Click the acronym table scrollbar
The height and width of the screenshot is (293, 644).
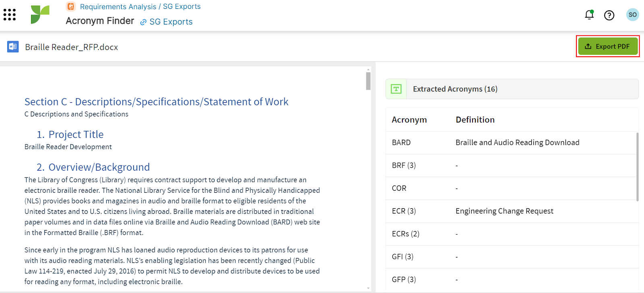(637, 167)
